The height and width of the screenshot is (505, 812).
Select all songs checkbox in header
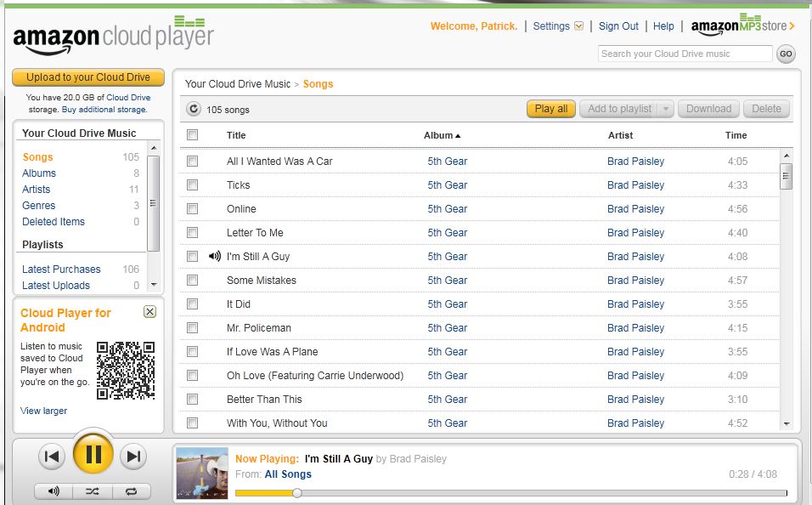click(x=192, y=135)
